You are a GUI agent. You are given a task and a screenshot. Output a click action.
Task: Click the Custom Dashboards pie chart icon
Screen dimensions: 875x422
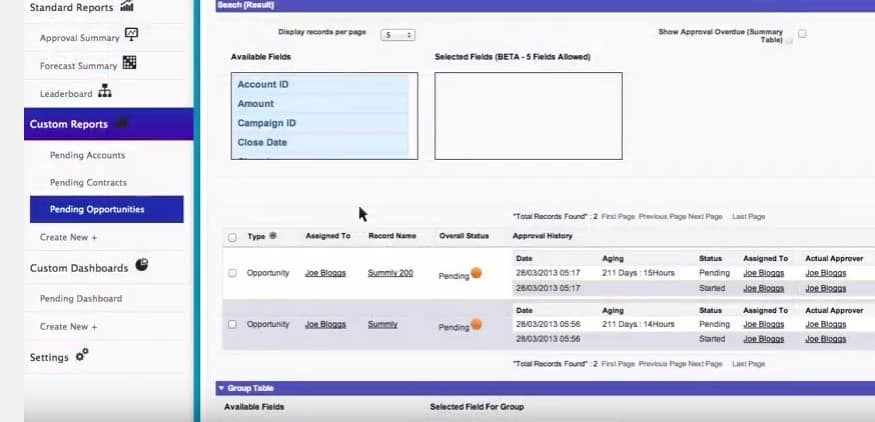click(141, 267)
